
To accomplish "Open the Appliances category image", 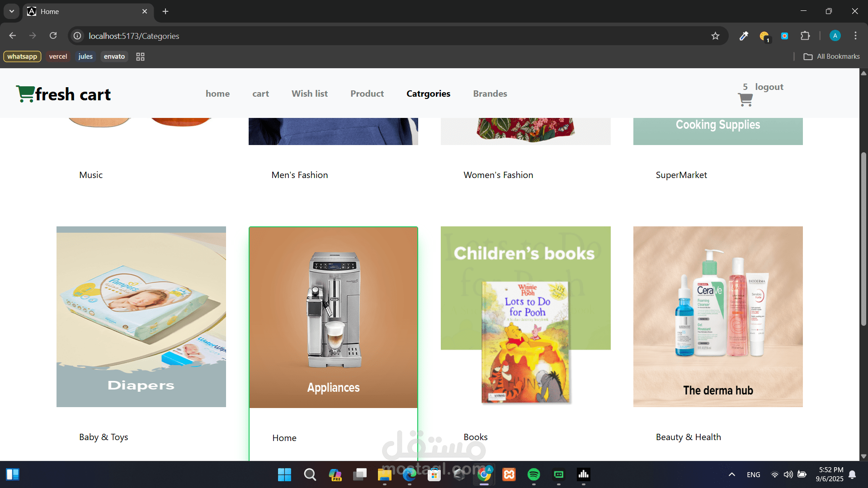I will pos(333,317).
